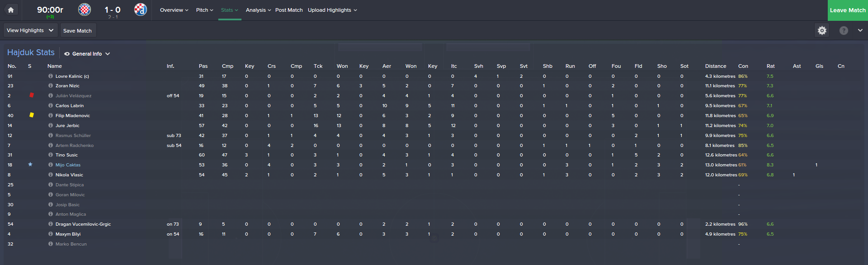Open info icon next to Mijo Caktas
This screenshot has width=868, height=265.
51,165
